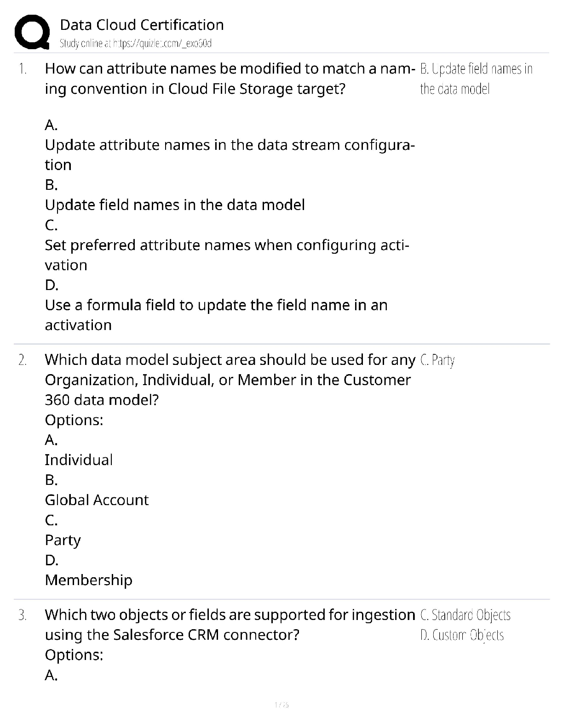
Task: Click the 'C. Standard Objects' answer
Action: (x=465, y=615)
